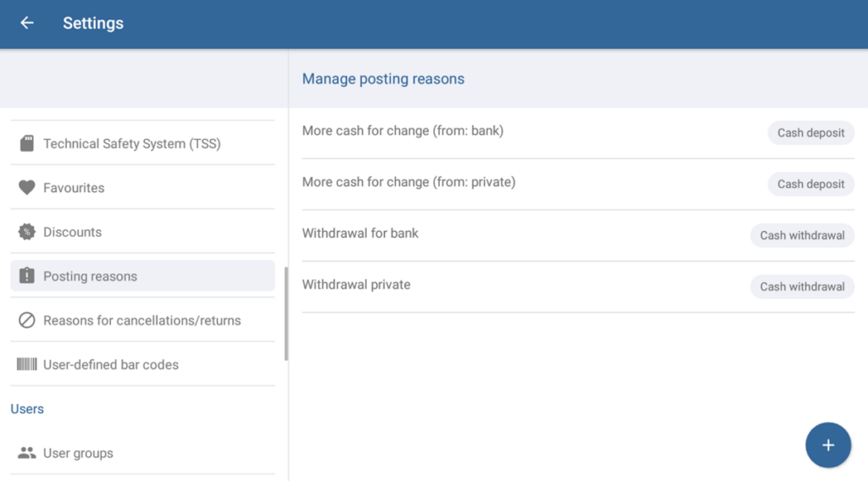Viewport: 868px width, 481px height.
Task: Select Reasons for cancellations/returns
Action: coord(142,321)
